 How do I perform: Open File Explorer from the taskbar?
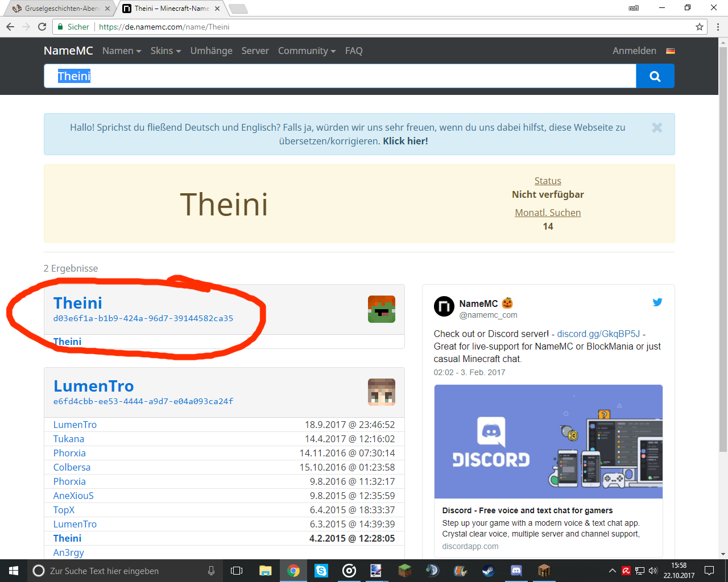coord(265,571)
